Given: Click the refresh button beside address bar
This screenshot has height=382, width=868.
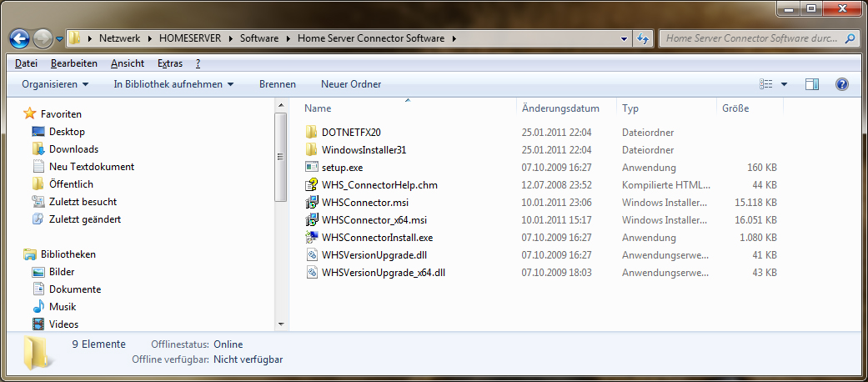Looking at the screenshot, I should tap(644, 38).
